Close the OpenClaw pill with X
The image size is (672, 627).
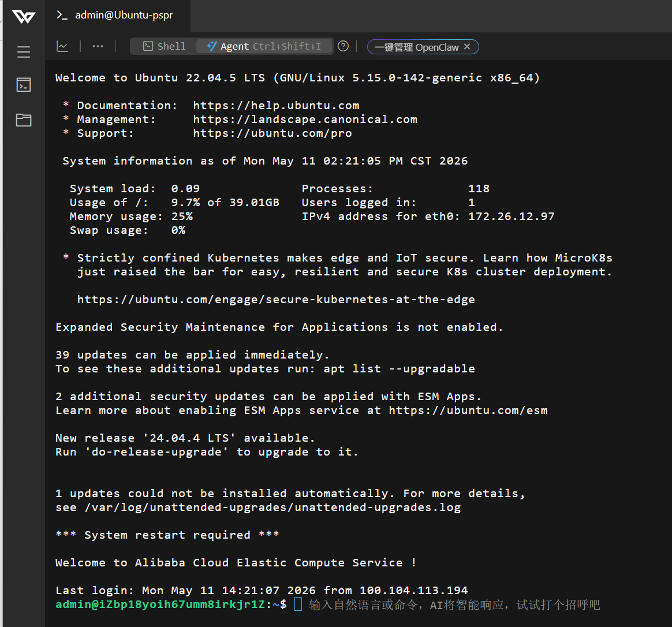[467, 46]
